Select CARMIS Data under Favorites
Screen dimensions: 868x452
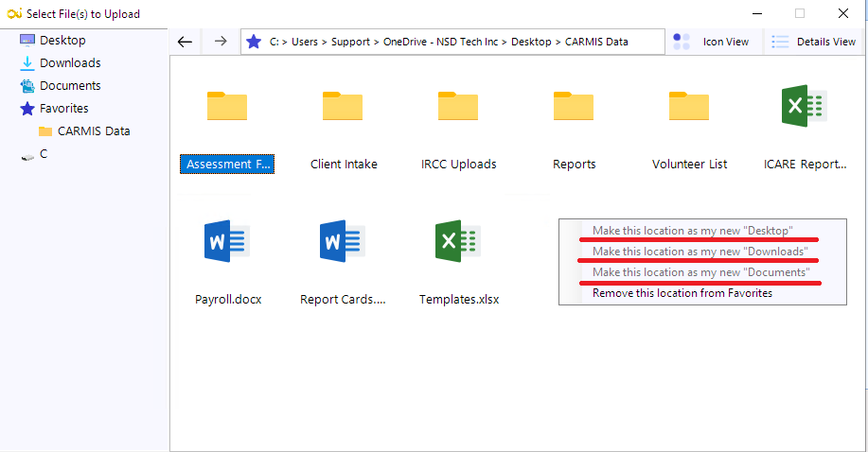[93, 131]
